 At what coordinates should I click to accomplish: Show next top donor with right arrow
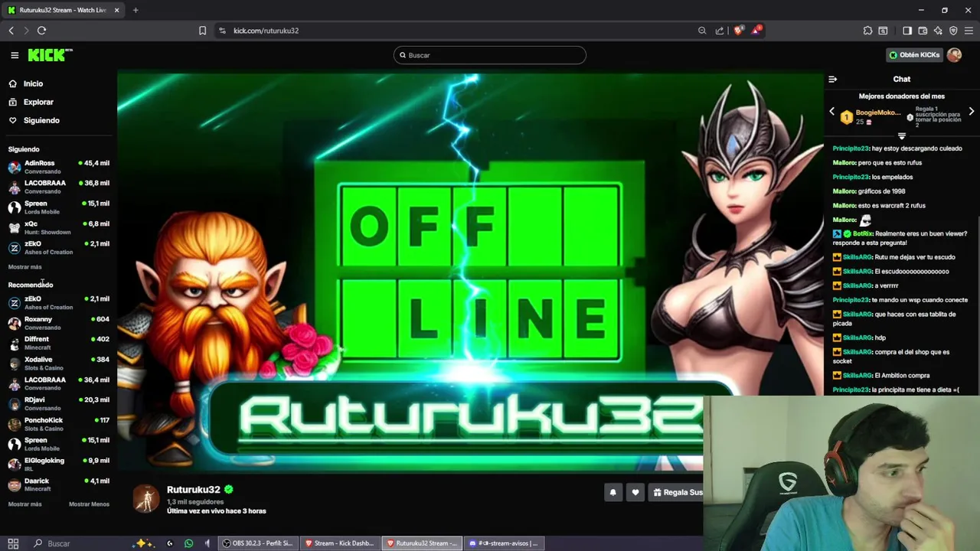point(971,112)
